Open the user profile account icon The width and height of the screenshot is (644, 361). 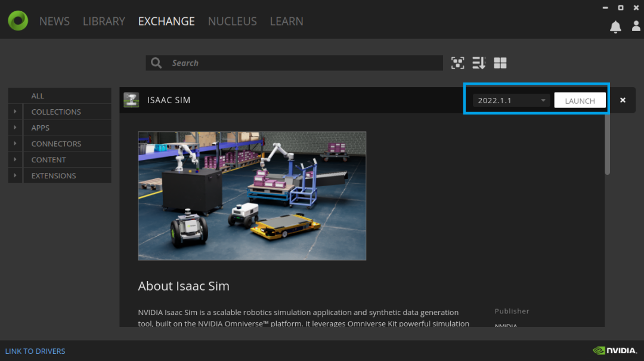click(x=636, y=26)
